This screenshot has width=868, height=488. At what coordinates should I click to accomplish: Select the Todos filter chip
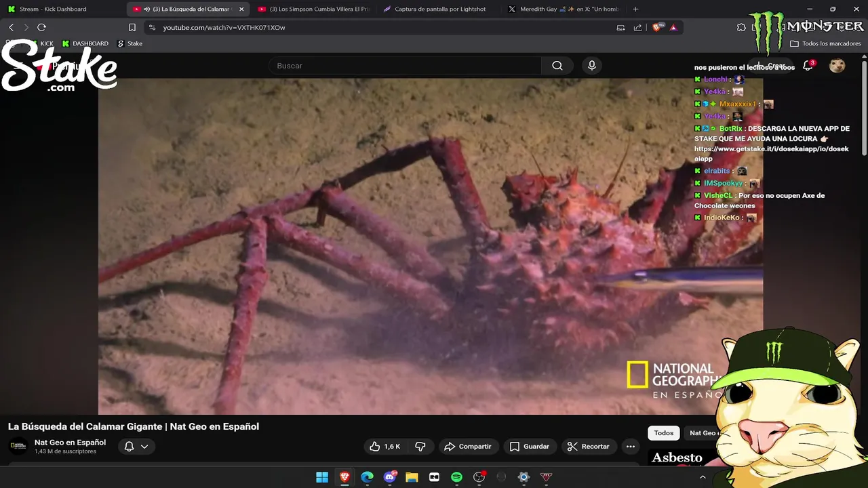[664, 433]
